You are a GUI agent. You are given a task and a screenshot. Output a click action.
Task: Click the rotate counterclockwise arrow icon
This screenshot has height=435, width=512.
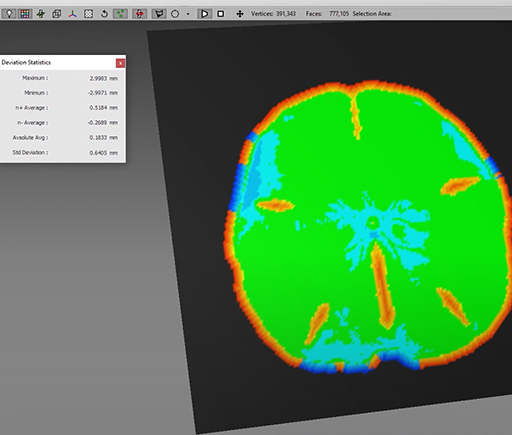point(104,14)
